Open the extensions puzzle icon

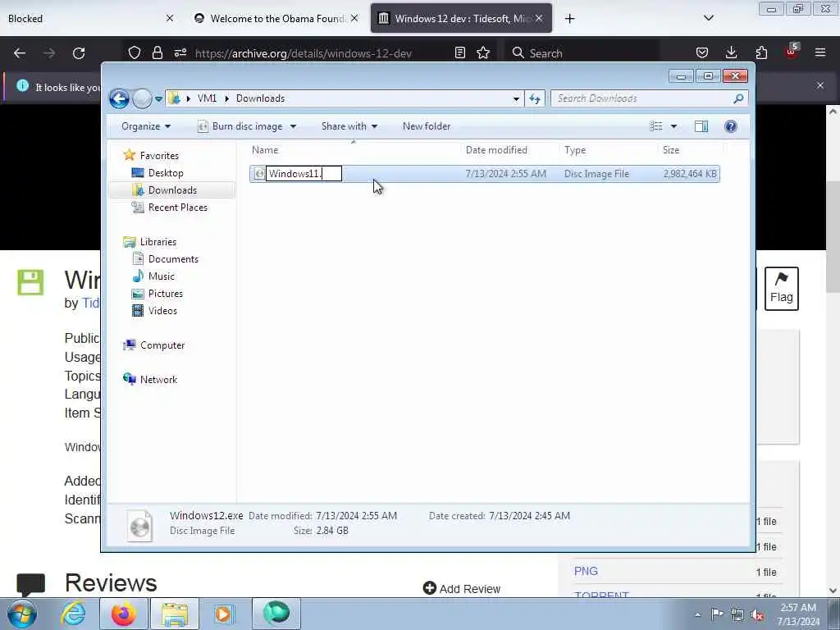coord(761,52)
